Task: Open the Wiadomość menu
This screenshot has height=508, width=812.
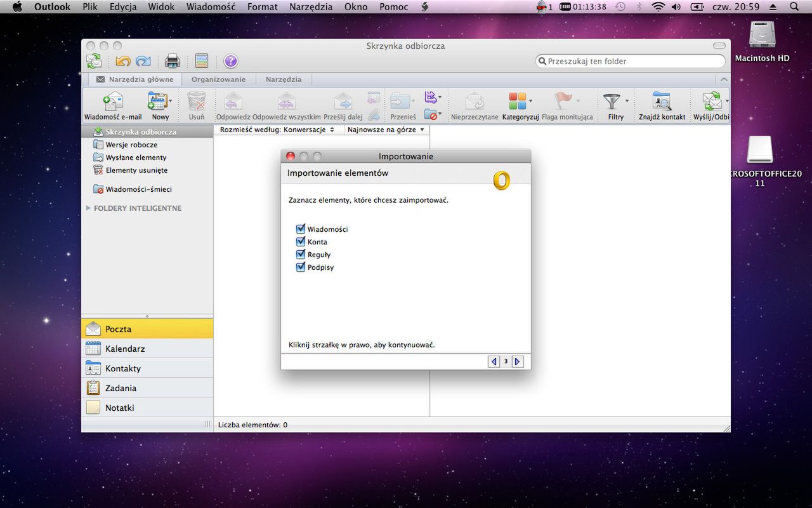Action: [211, 7]
